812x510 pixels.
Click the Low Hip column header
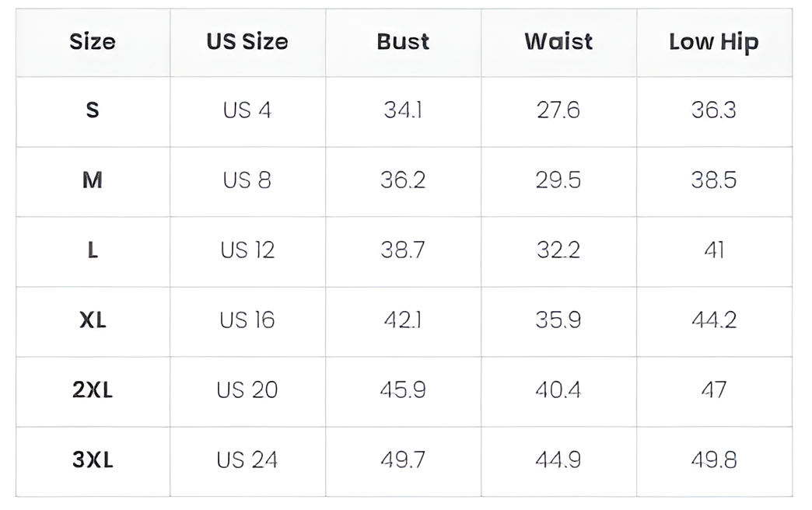point(713,43)
